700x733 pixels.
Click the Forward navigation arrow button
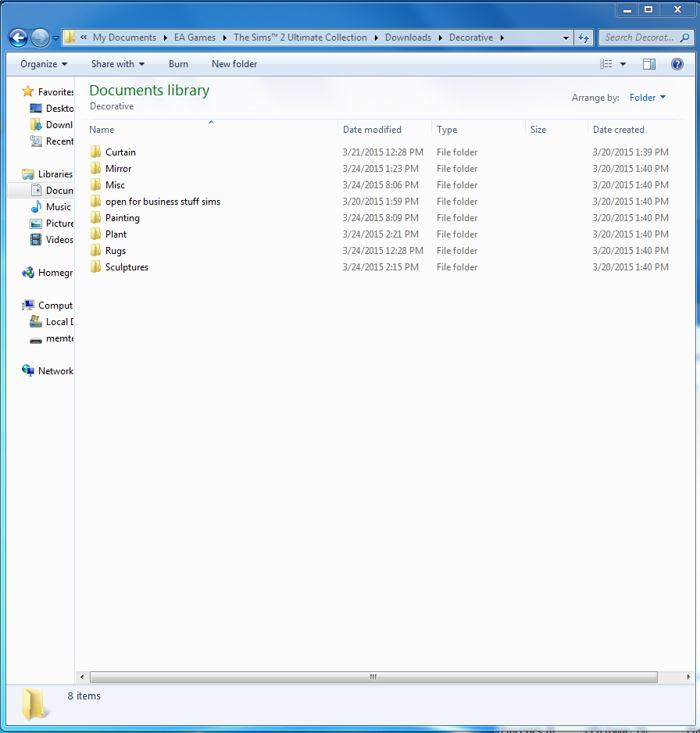pos(40,38)
